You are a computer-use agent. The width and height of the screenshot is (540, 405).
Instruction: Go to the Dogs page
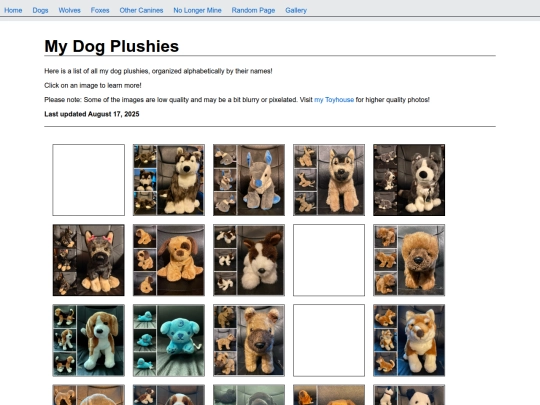coord(40,10)
